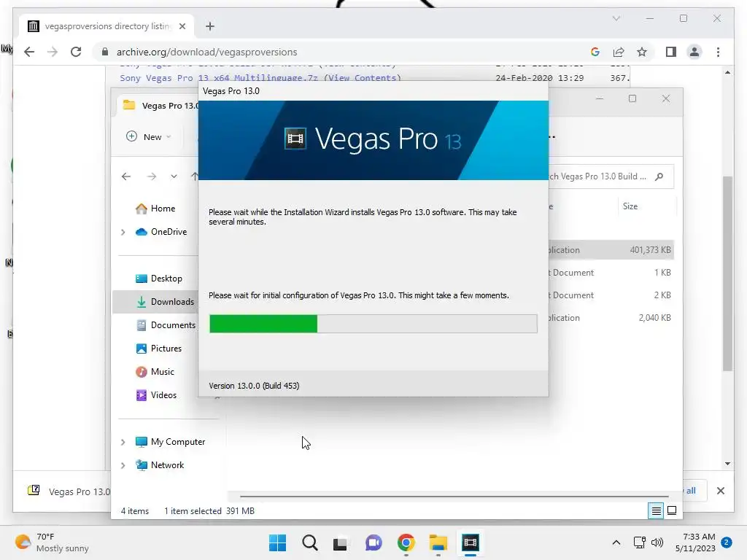Click the tab search chevron in Chrome

(616, 18)
